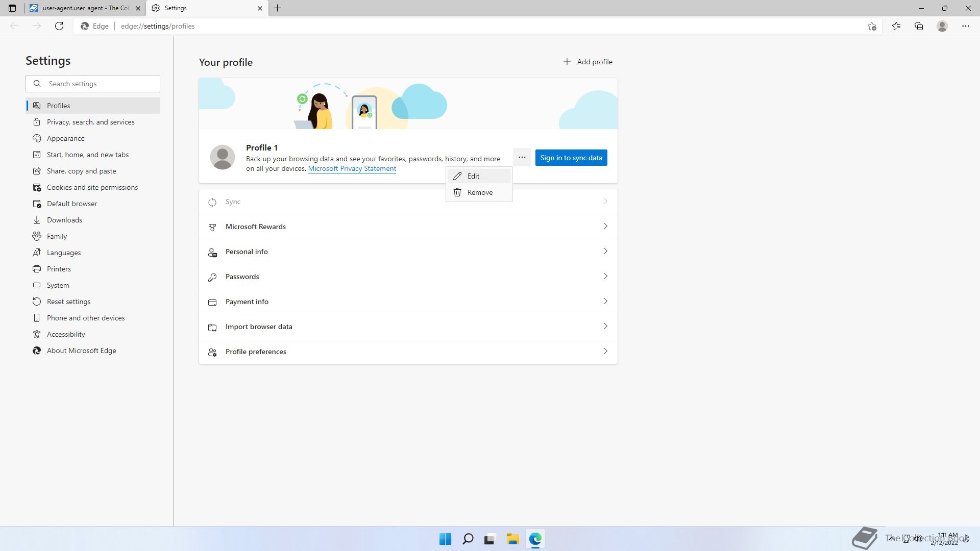
Task: Close the Settings tab
Action: (x=260, y=8)
